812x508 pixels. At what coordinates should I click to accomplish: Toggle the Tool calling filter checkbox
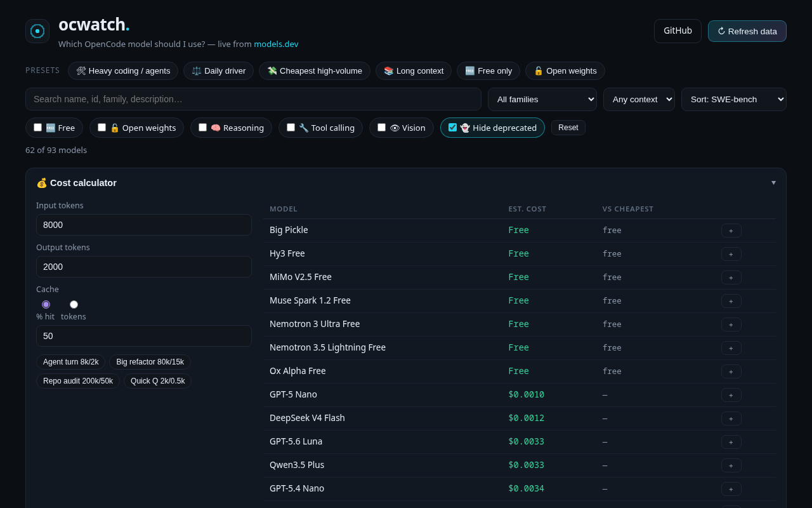(x=291, y=128)
